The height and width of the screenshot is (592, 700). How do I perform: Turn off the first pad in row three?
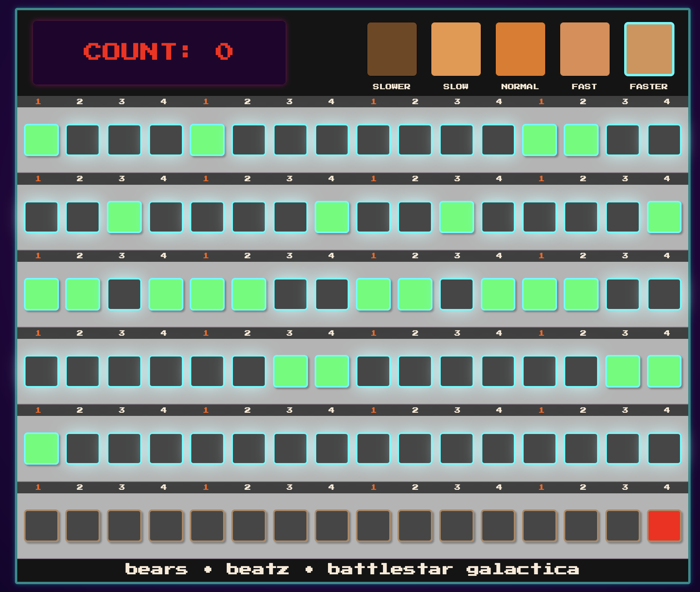pyautogui.click(x=41, y=294)
